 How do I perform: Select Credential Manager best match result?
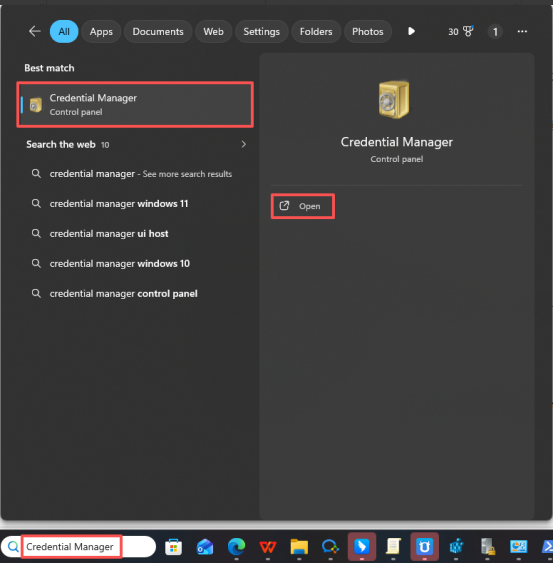tap(135, 104)
